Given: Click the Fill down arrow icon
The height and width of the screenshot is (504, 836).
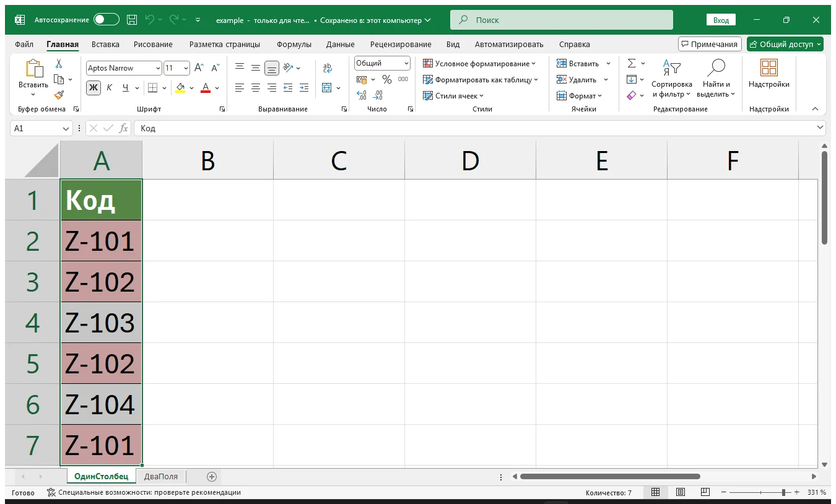Looking at the screenshot, I should 632,79.
